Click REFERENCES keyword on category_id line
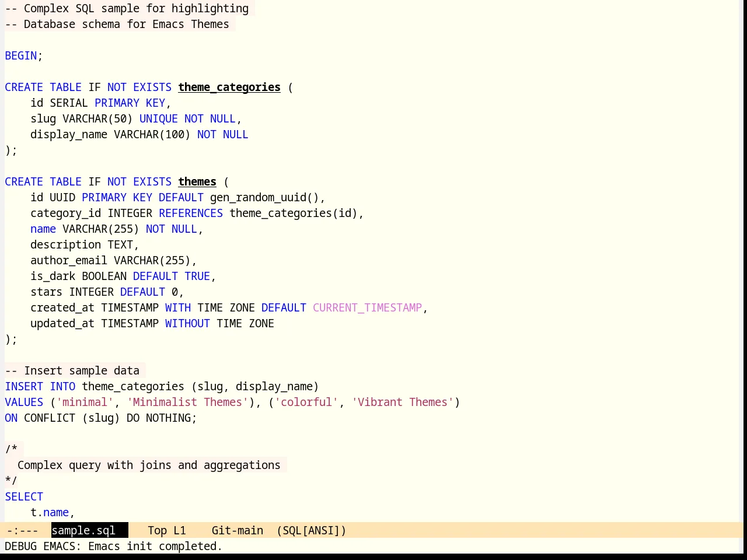747x560 pixels. (191, 213)
